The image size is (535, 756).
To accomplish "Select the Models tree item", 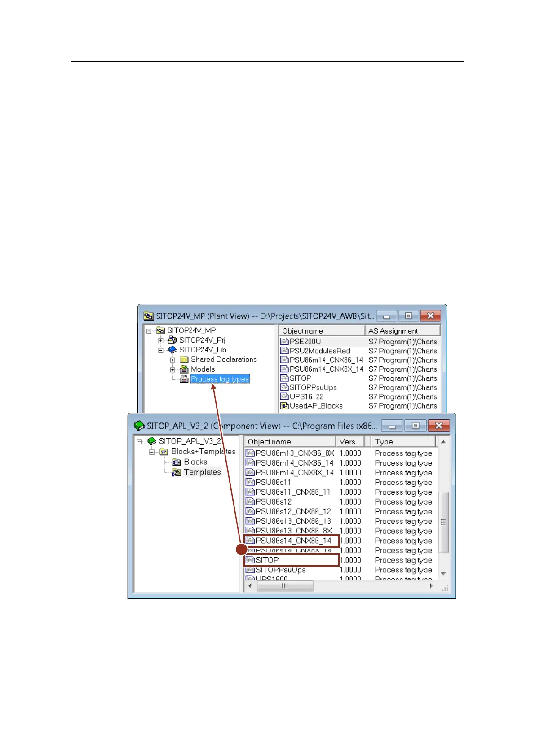I will [203, 369].
